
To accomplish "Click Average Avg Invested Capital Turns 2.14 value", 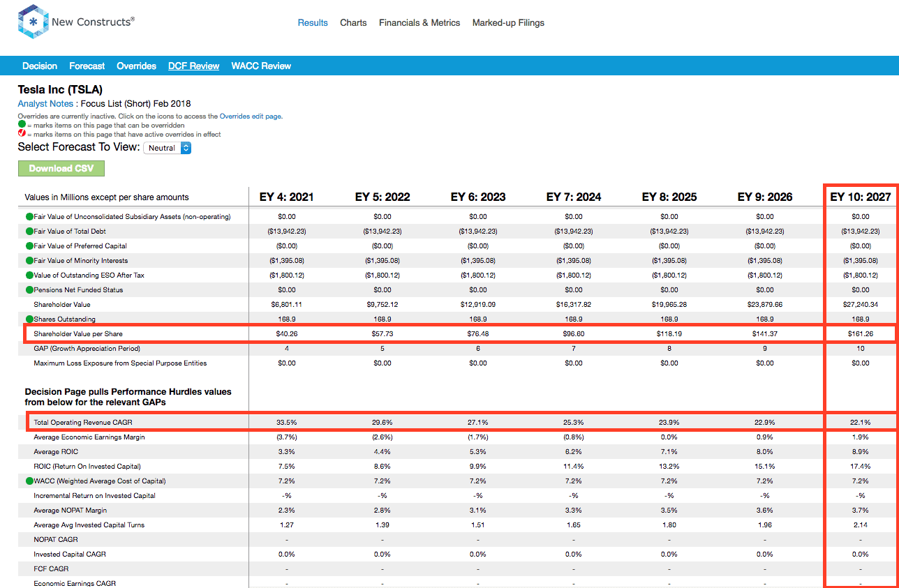I will (861, 525).
